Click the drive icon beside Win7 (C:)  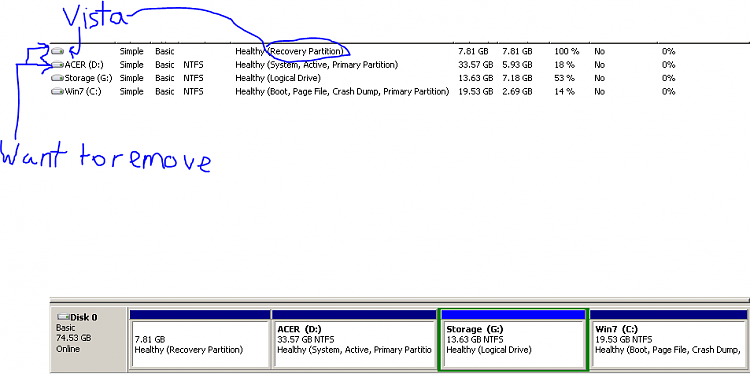tap(57, 91)
